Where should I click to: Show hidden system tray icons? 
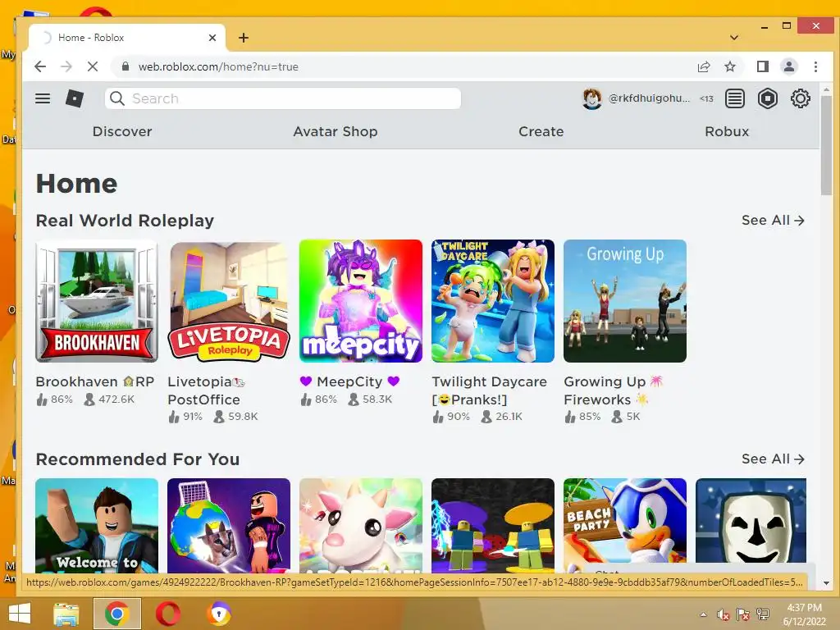click(x=703, y=614)
